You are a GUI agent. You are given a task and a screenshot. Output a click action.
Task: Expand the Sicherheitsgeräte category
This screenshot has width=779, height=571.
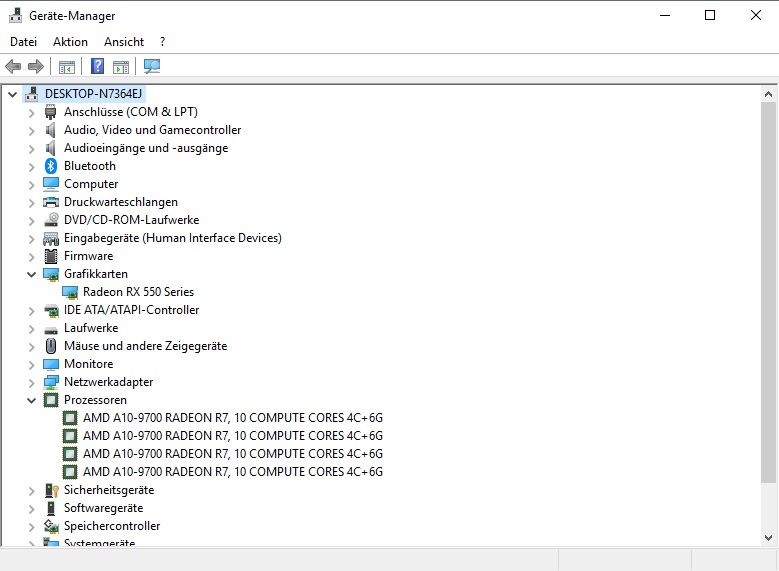[x=31, y=491]
